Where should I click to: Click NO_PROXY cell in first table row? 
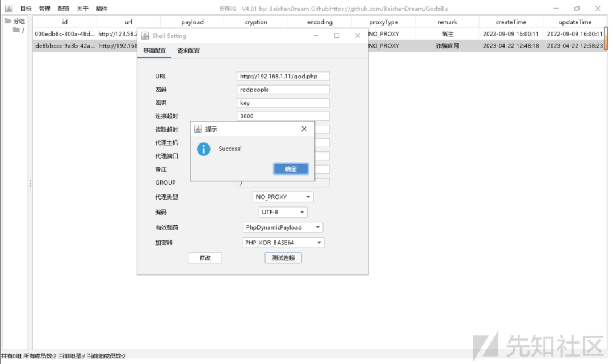tap(384, 34)
